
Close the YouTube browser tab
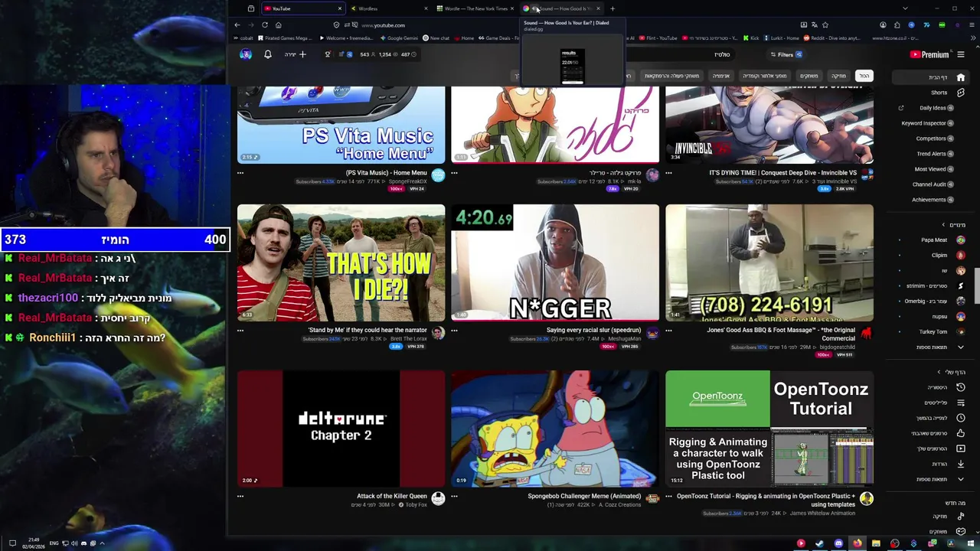(x=339, y=8)
